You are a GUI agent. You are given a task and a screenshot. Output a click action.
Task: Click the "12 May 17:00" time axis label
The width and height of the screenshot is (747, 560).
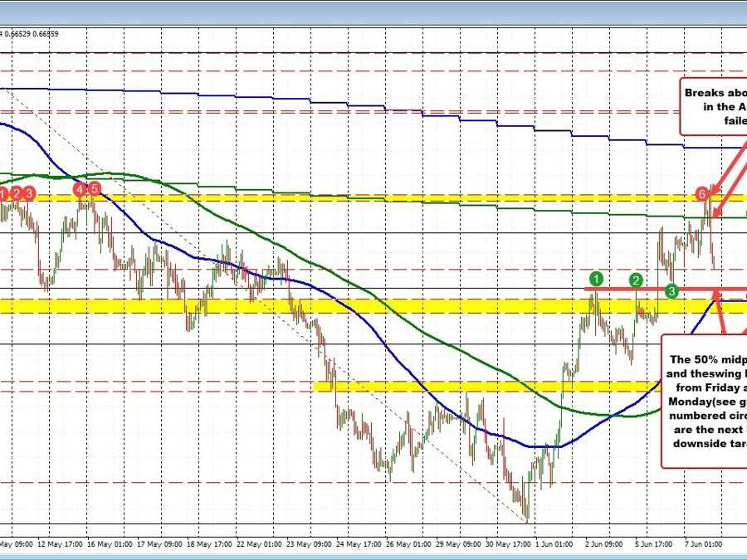(60, 543)
